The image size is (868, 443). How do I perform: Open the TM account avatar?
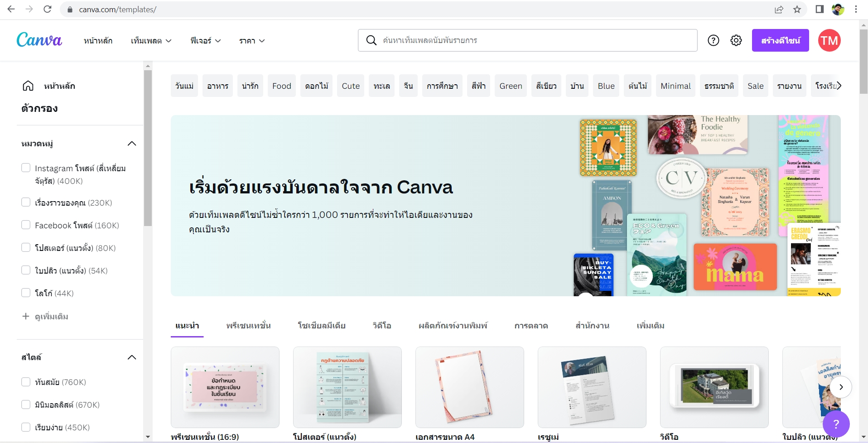[829, 40]
